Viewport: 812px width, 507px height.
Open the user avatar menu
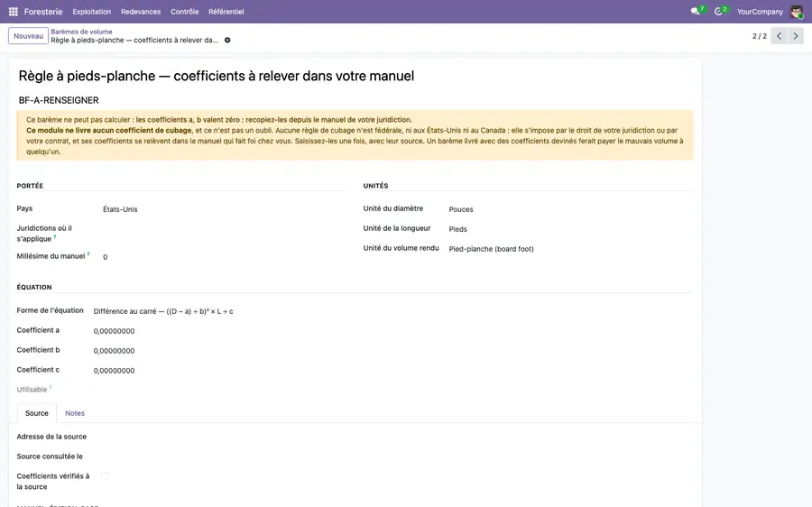(x=797, y=12)
